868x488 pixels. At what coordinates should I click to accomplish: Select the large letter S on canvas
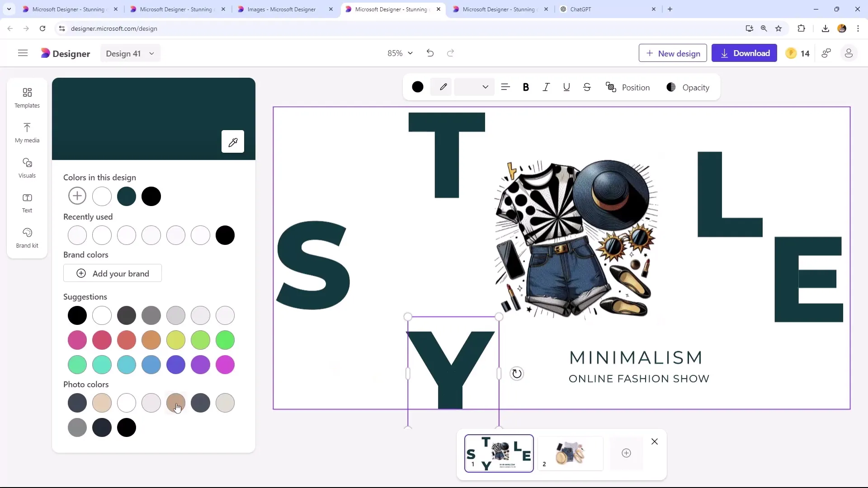tap(313, 265)
